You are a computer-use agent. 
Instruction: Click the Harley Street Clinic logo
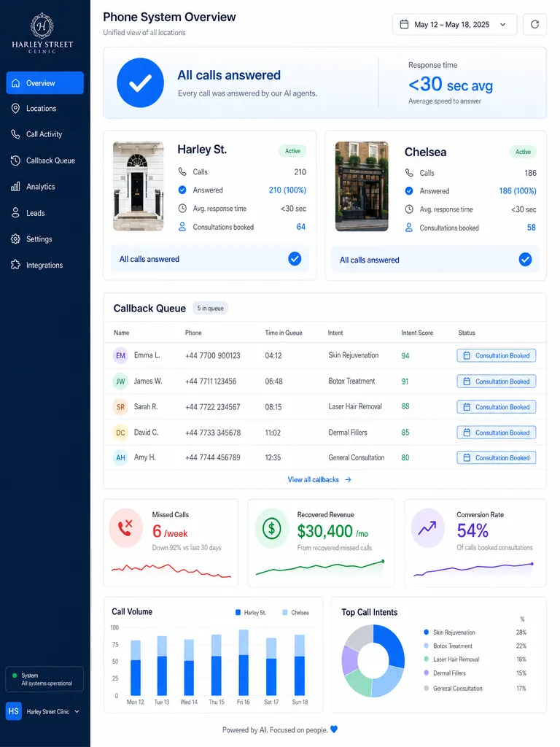[42, 33]
